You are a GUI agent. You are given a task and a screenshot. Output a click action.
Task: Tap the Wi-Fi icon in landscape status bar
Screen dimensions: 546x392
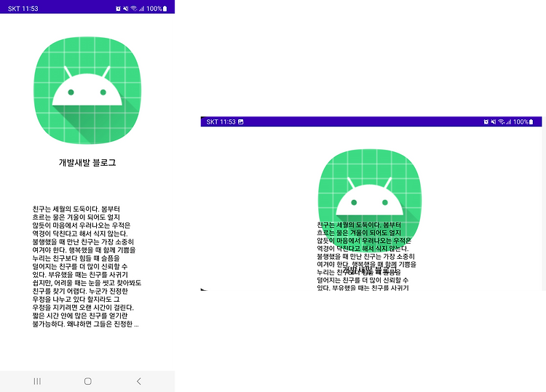coord(502,121)
